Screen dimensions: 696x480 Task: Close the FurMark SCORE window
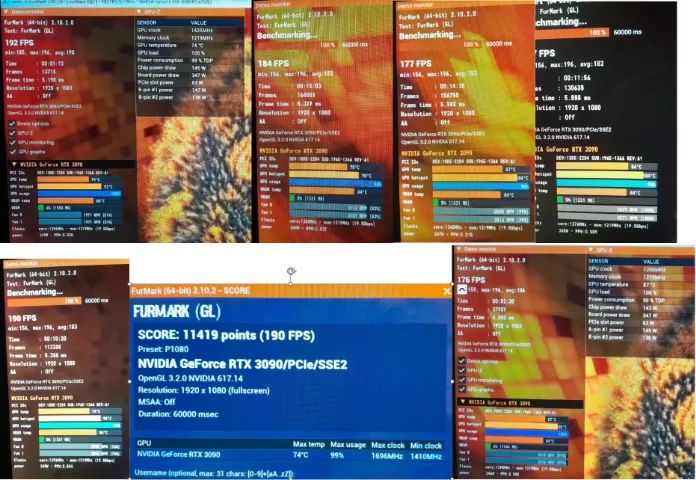click(x=447, y=291)
